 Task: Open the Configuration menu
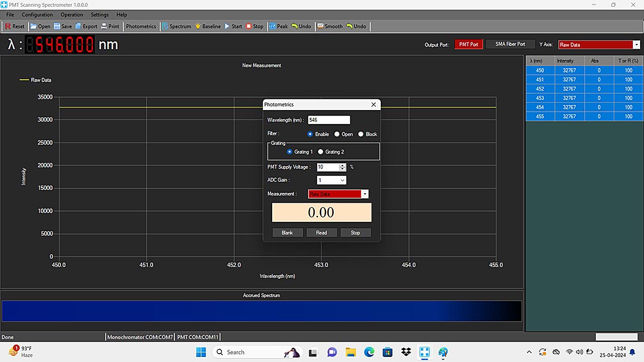click(x=37, y=15)
